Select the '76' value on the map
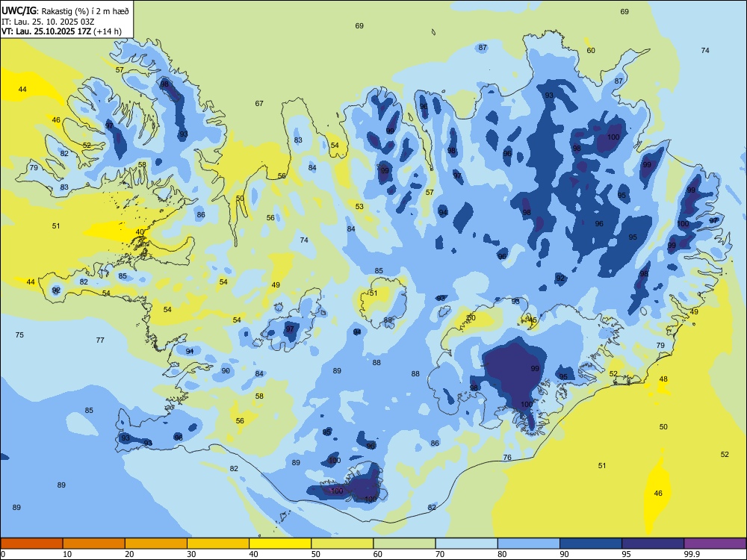This screenshot has width=747, height=560. (507, 457)
